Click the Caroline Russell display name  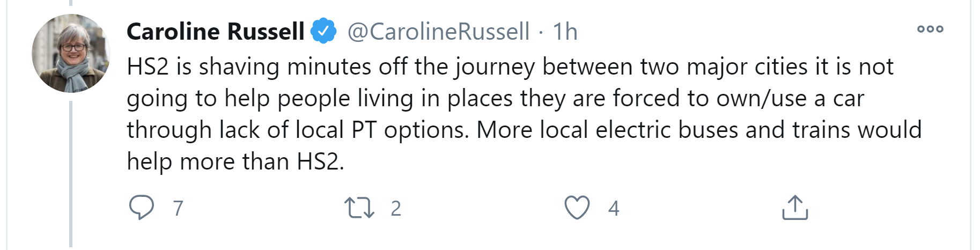[216, 32]
